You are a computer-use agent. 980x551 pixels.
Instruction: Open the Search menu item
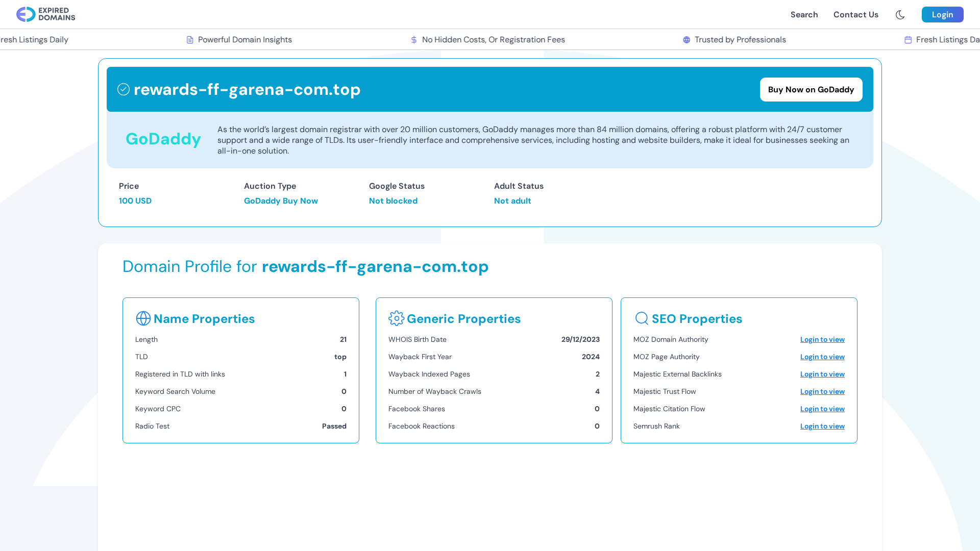804,15
